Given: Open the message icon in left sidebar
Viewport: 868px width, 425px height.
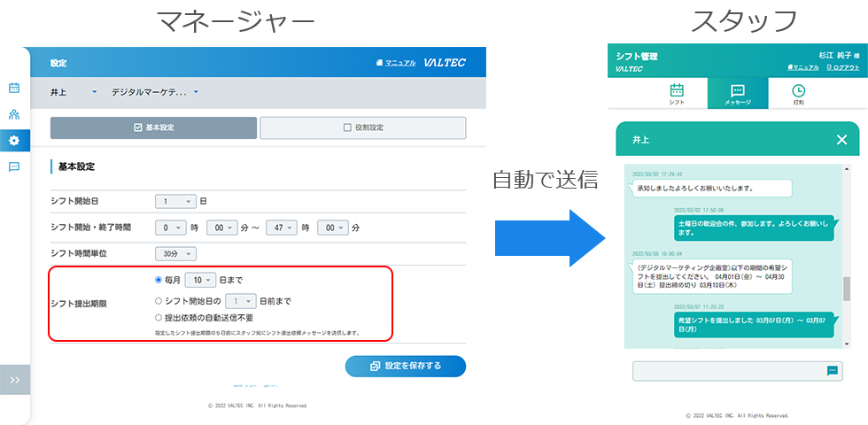Looking at the screenshot, I should 14,166.
